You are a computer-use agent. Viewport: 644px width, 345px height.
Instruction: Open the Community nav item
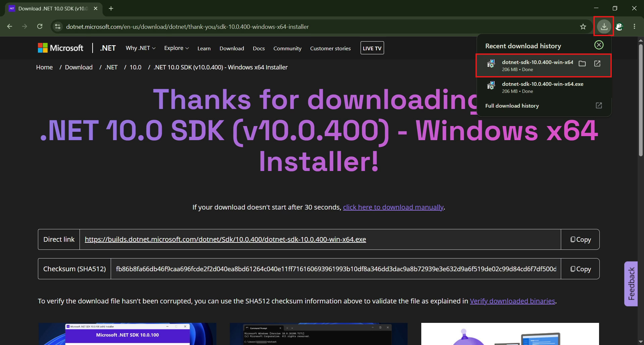click(x=287, y=48)
